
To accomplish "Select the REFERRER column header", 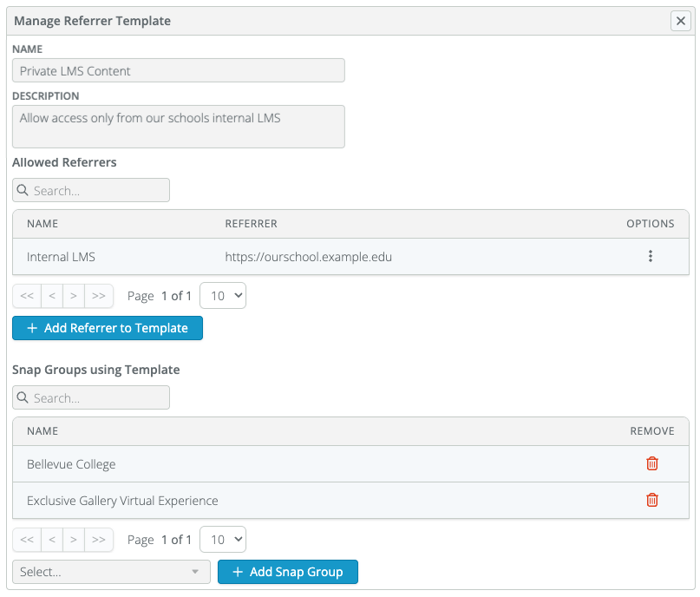I will point(252,224).
